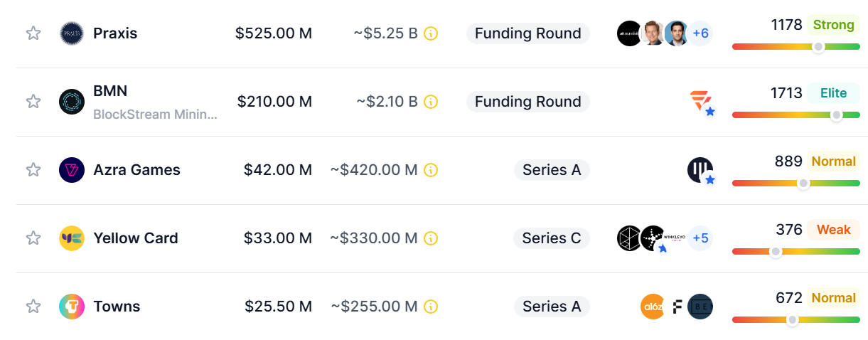
Task: Toggle the favorite star for BMN
Action: [x=33, y=102]
